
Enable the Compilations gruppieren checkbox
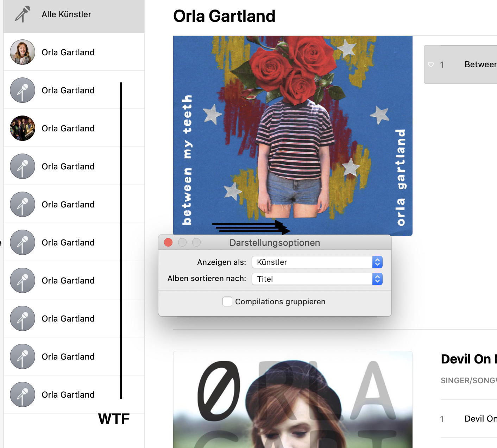coord(227,301)
